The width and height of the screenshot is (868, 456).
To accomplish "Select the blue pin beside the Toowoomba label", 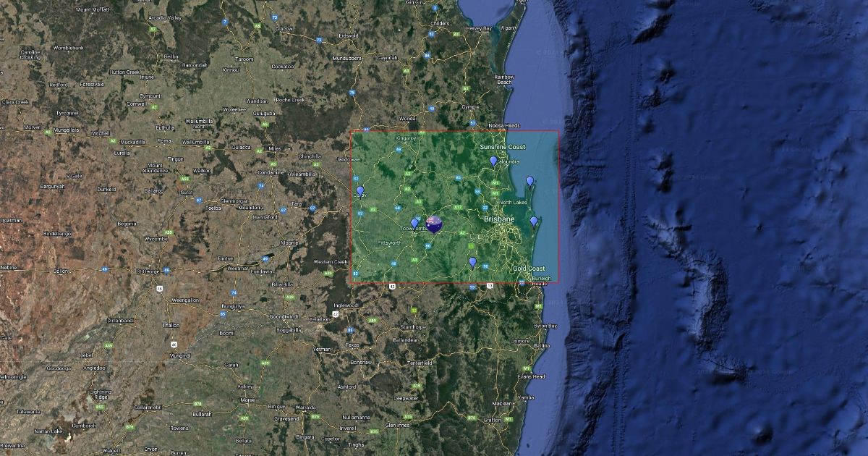I will pyautogui.click(x=414, y=224).
